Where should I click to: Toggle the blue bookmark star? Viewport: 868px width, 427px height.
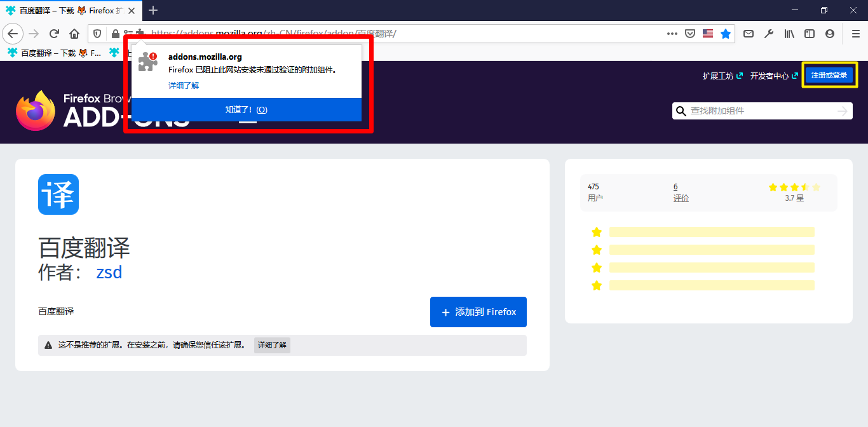point(726,34)
